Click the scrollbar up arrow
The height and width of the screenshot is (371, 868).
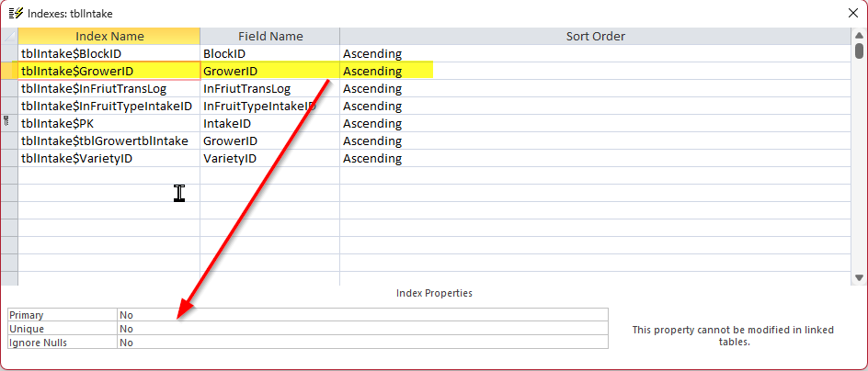tap(859, 35)
